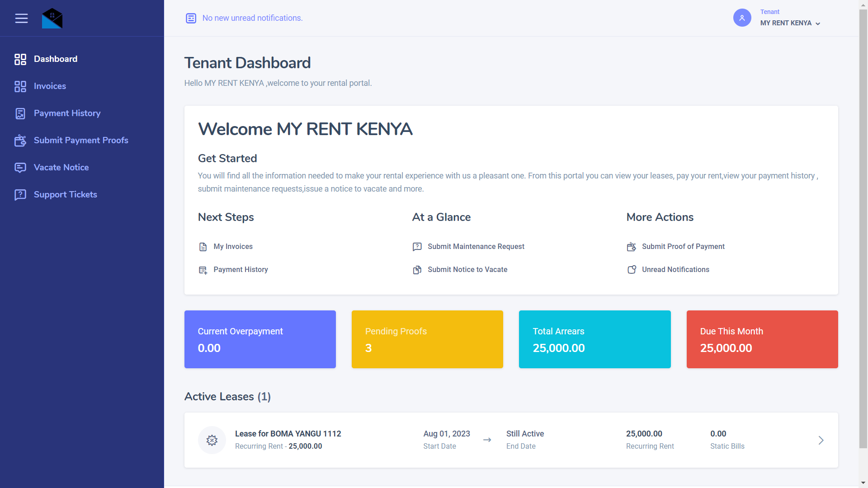Viewport: 868px width, 488px height.
Task: Click Submit Proof of Payment link
Action: click(683, 247)
